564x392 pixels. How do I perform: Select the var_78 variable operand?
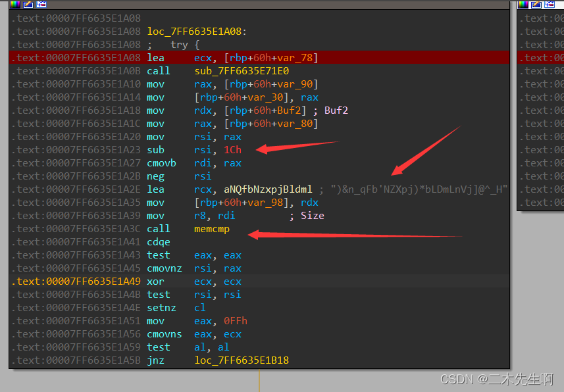point(300,57)
